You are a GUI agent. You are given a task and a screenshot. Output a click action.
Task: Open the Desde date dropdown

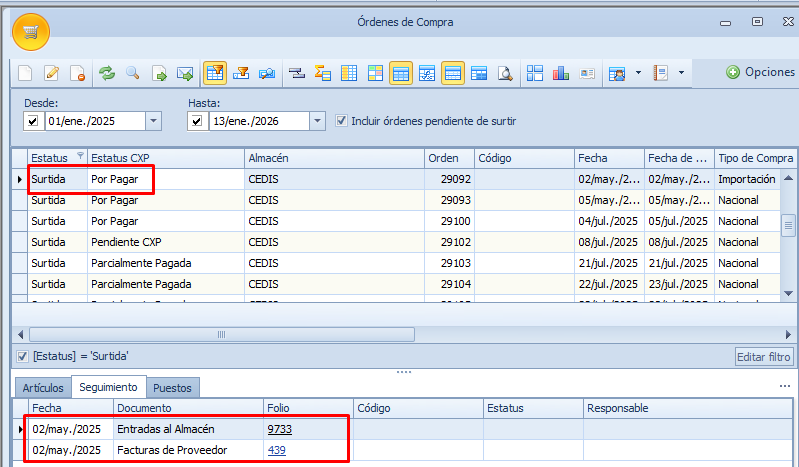point(153,121)
